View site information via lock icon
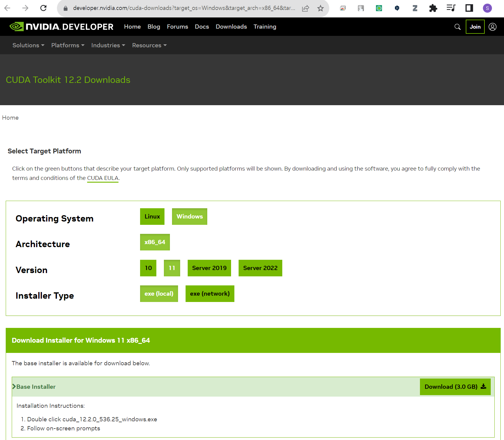504x440 pixels. 65,8
